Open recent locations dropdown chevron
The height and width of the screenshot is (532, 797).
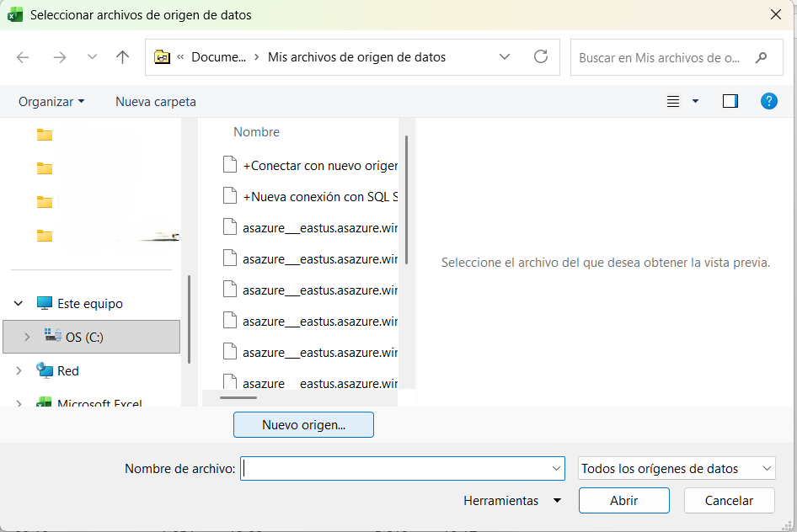click(x=92, y=57)
